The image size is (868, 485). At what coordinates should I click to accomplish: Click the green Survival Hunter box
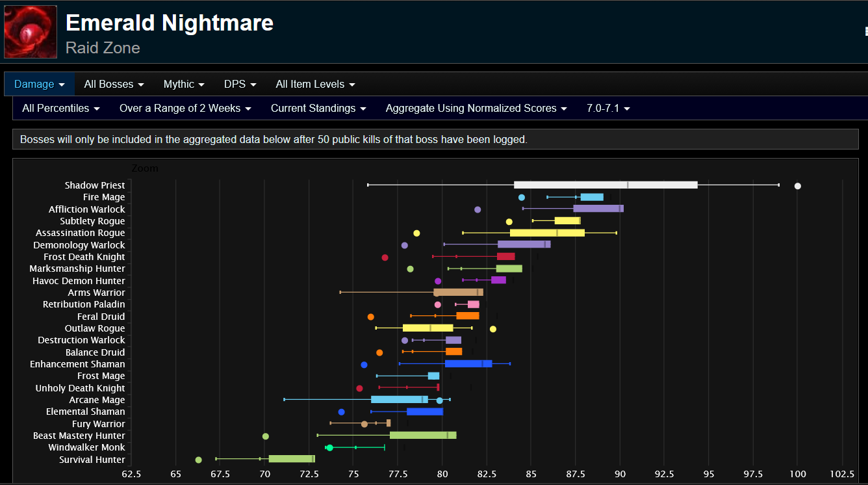point(292,459)
